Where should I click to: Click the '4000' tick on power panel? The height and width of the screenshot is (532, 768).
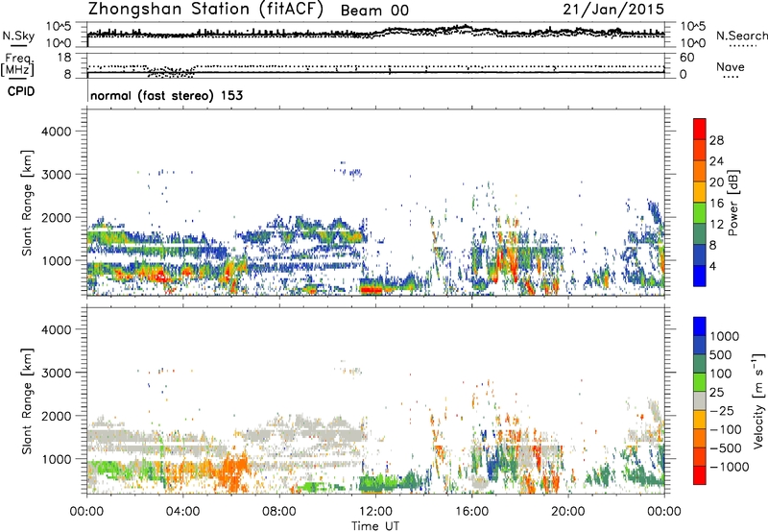click(56, 132)
